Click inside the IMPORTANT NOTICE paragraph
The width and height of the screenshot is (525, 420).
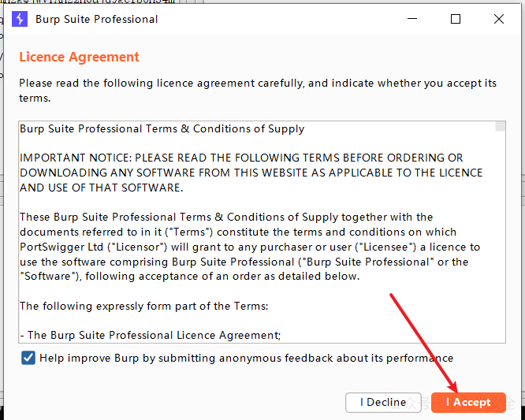click(x=251, y=173)
